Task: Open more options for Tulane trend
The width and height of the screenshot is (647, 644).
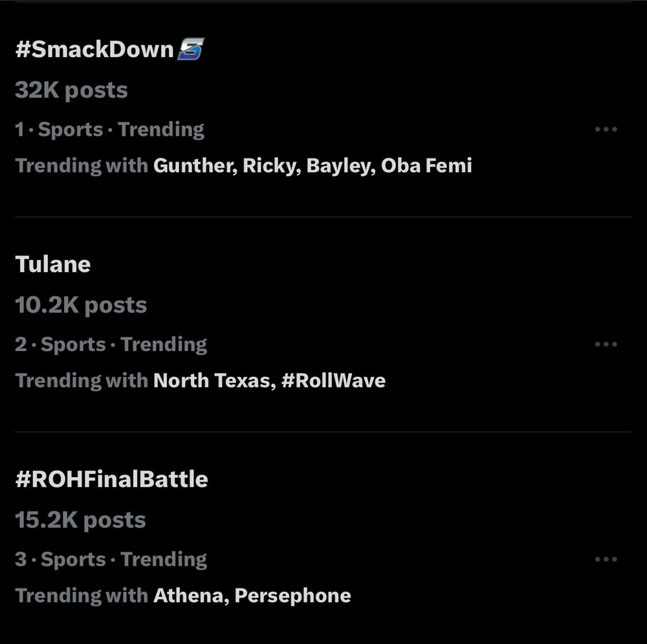Action: click(x=606, y=345)
